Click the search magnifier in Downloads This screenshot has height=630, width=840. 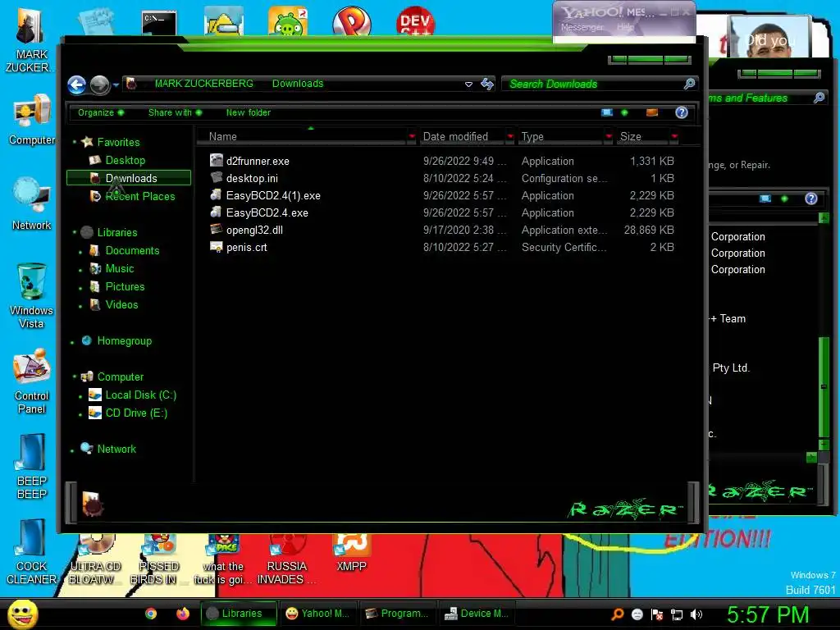click(x=689, y=84)
